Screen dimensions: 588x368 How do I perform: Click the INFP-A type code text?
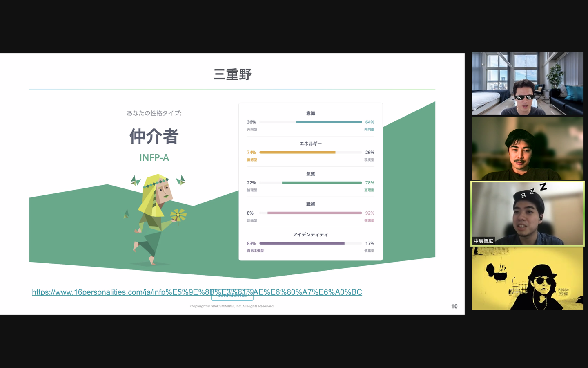pyautogui.click(x=154, y=157)
